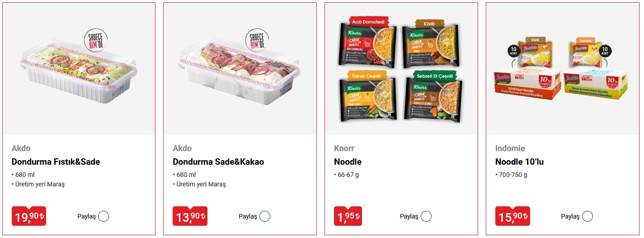Screen dimensions: 644x238
Task: Select the 1,95 price tag
Action: pyautogui.click(x=348, y=216)
